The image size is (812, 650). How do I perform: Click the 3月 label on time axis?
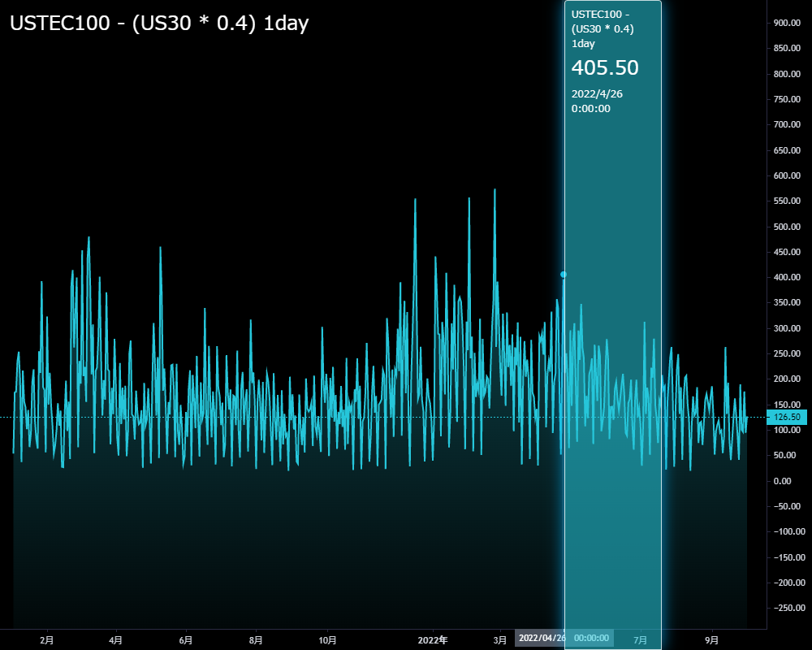coord(499,639)
